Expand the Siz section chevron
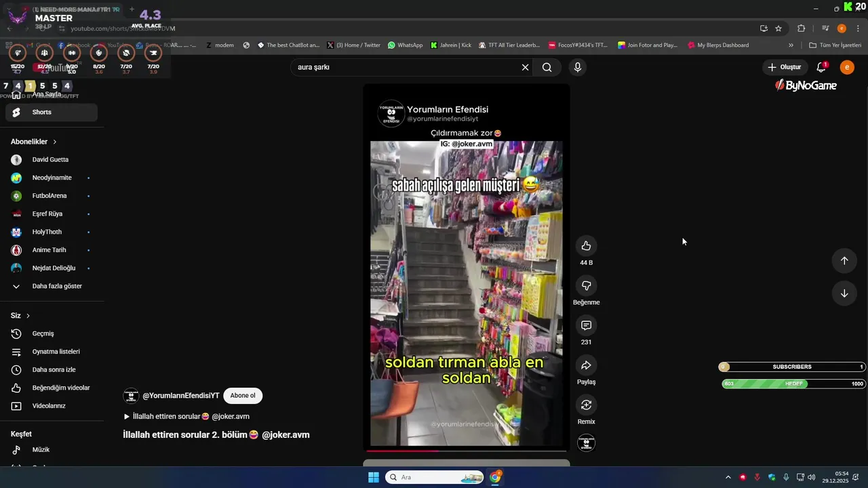The height and width of the screenshot is (488, 868). (x=28, y=316)
